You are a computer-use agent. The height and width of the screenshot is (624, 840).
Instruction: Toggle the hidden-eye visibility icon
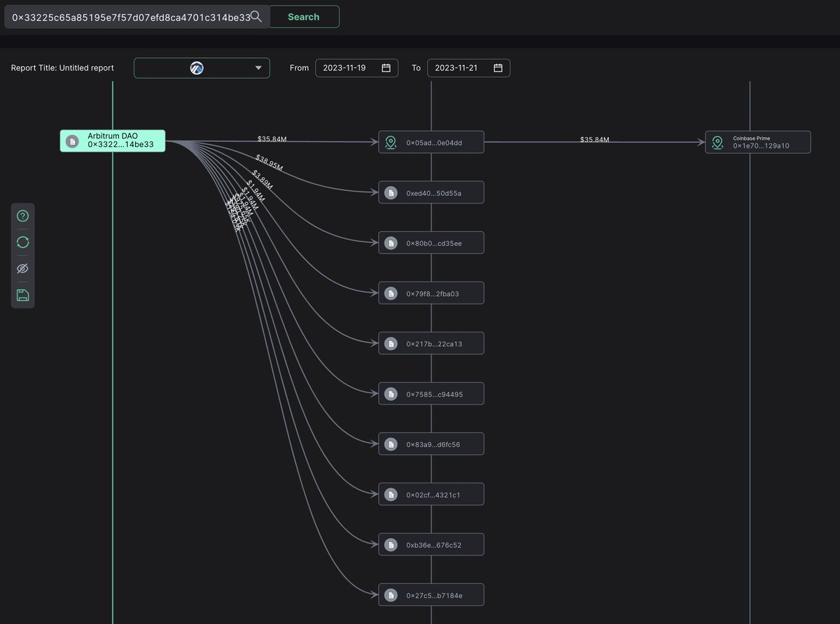pyautogui.click(x=22, y=269)
